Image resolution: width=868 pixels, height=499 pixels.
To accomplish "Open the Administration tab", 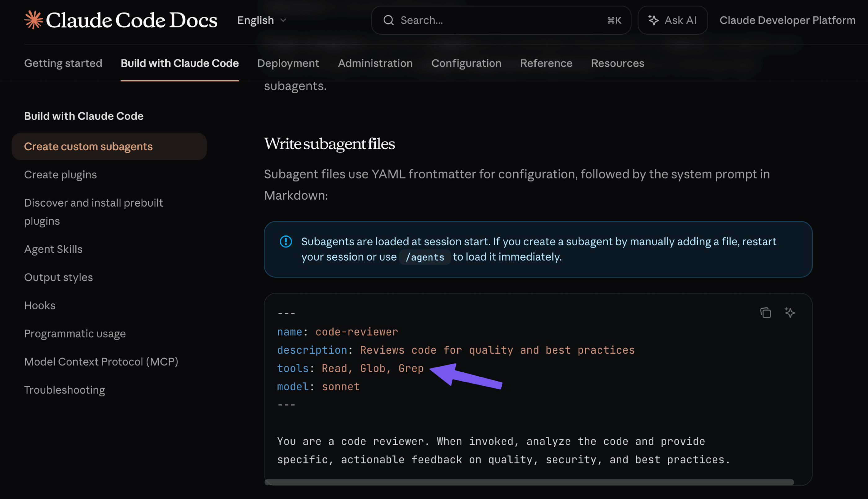I will pos(375,63).
